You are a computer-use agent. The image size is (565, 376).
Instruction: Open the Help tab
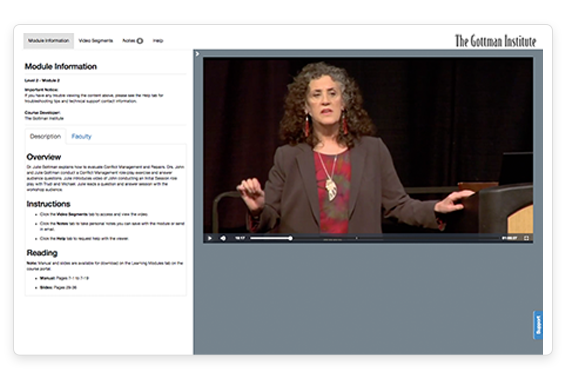tap(158, 41)
